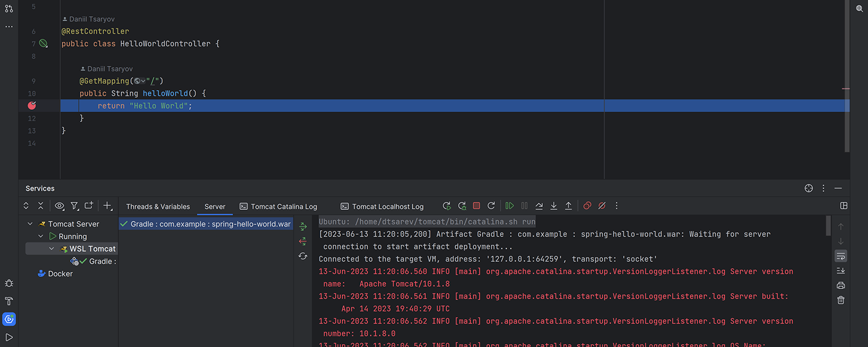This screenshot has width=868, height=347.
Task: Collapse the Tomcat Server tree node
Action: point(30,224)
